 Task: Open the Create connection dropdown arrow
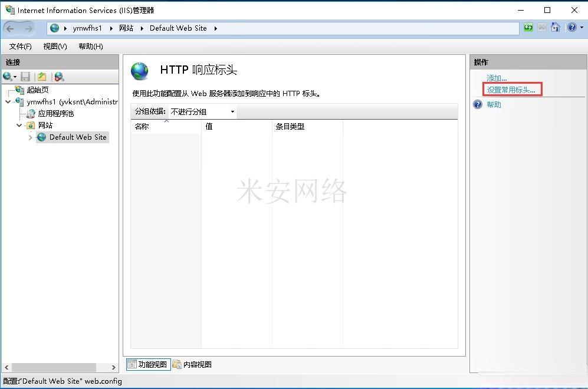(x=15, y=77)
